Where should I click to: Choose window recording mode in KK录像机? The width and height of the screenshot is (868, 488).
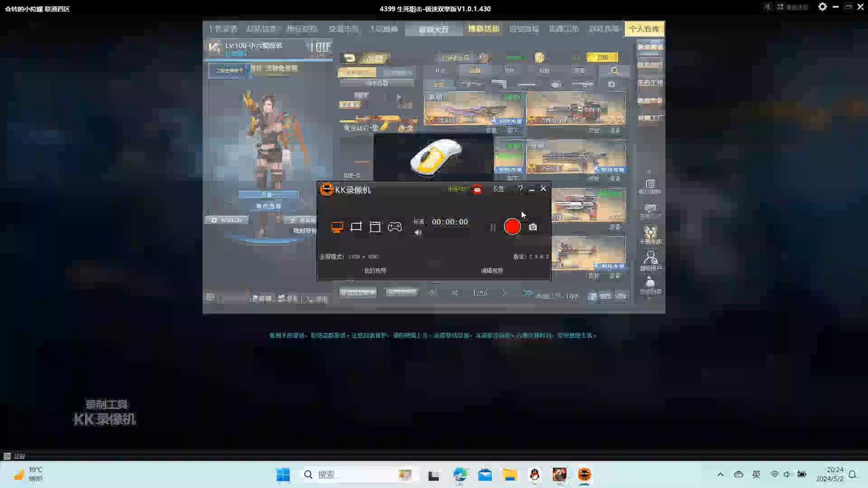[375, 227]
